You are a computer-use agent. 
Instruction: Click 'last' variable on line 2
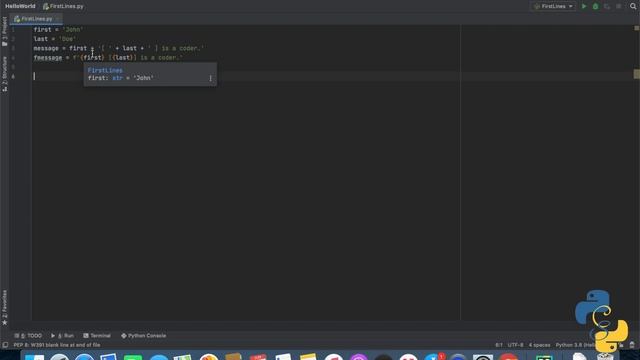(x=41, y=39)
